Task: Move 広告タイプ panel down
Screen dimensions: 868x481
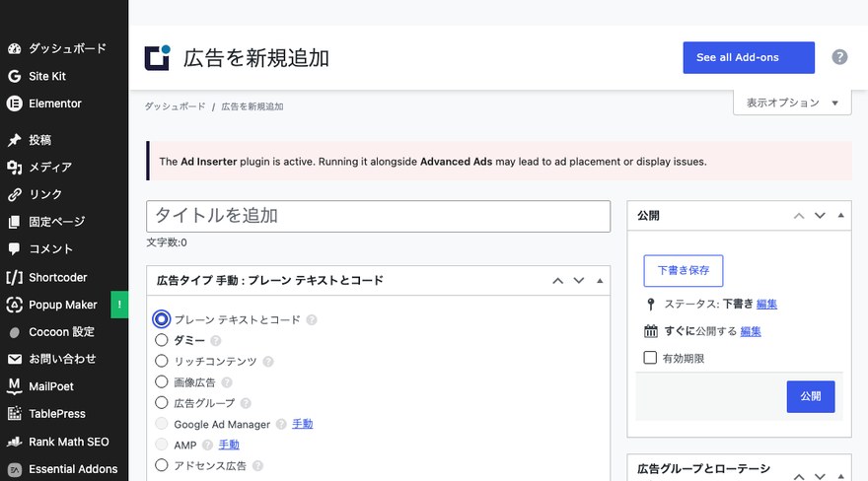Action: tap(578, 281)
